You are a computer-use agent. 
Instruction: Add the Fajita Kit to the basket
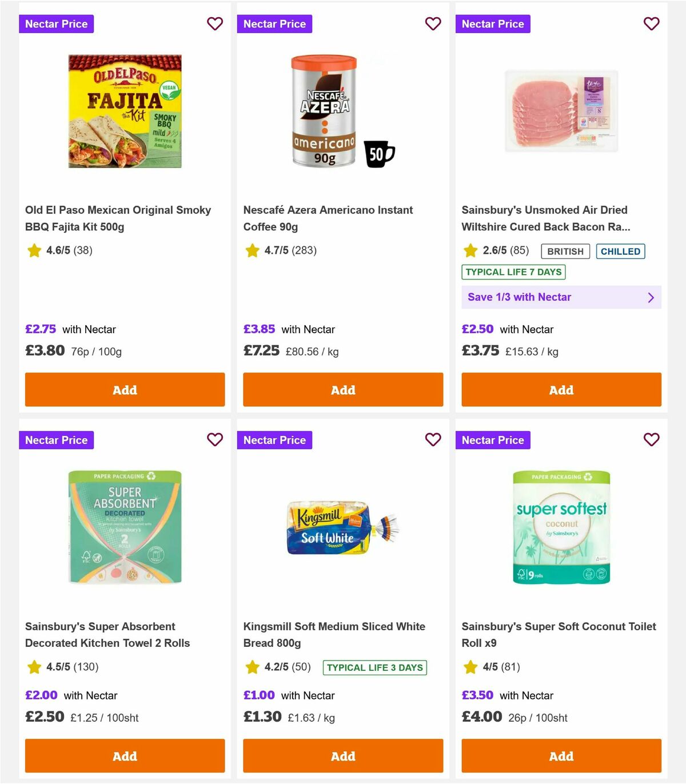[x=125, y=390]
